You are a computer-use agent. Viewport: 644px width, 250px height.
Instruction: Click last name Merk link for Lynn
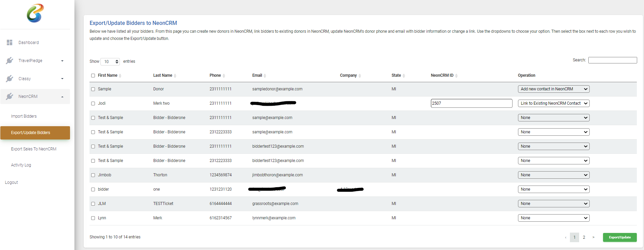158,218
